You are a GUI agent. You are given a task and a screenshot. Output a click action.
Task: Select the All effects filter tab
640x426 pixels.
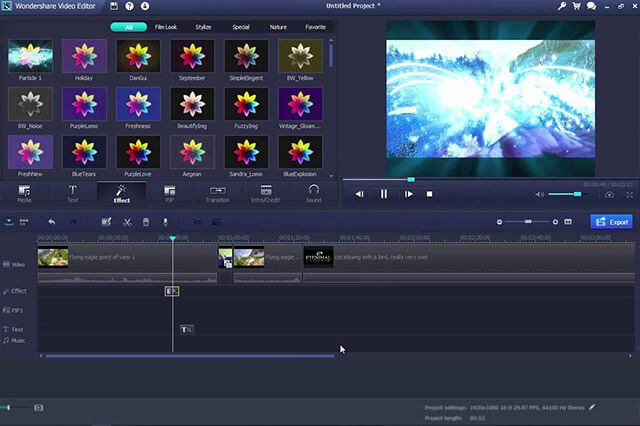click(129, 27)
